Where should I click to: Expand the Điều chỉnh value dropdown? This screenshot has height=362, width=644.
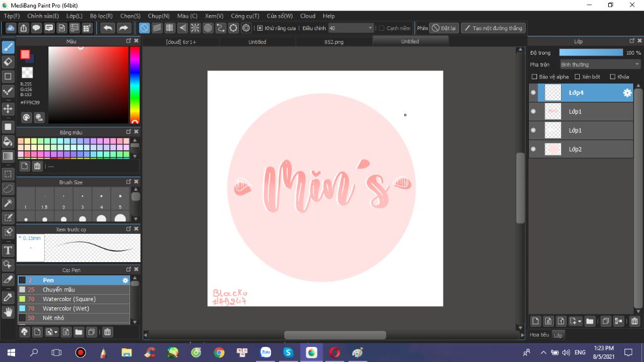[370, 28]
